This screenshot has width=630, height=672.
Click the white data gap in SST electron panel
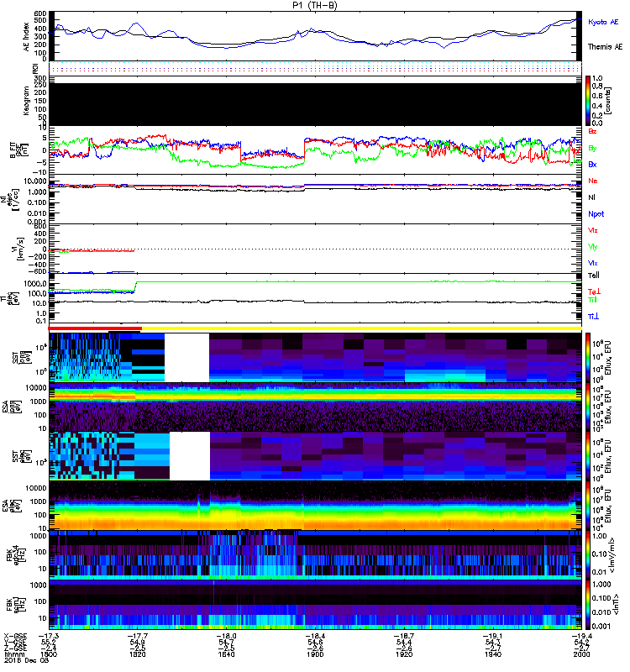[190, 455]
